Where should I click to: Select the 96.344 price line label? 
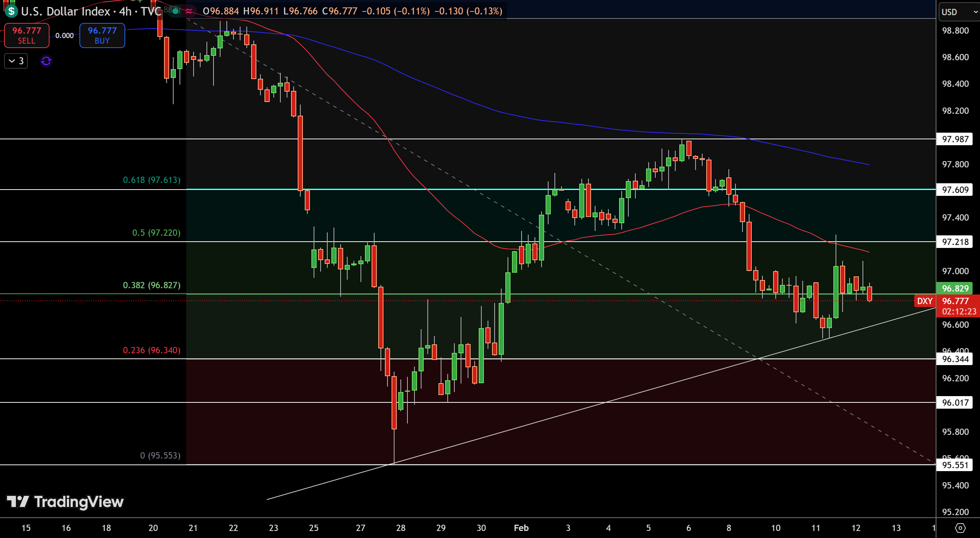(955, 359)
